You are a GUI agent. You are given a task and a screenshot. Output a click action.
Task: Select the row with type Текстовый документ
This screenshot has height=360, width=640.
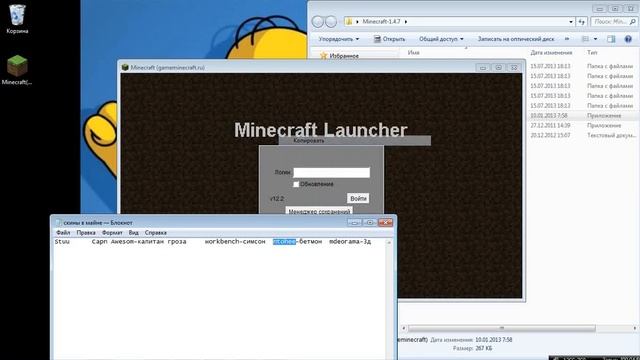pyautogui.click(x=582, y=135)
